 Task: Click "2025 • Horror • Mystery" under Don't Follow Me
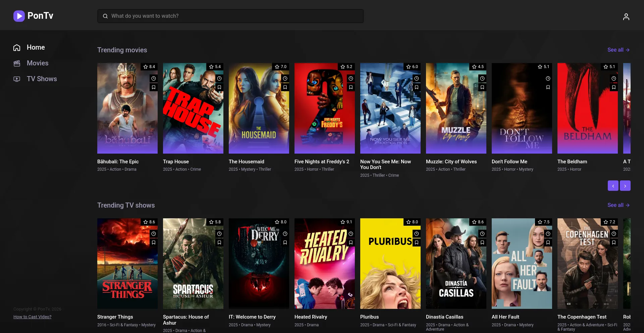point(513,169)
